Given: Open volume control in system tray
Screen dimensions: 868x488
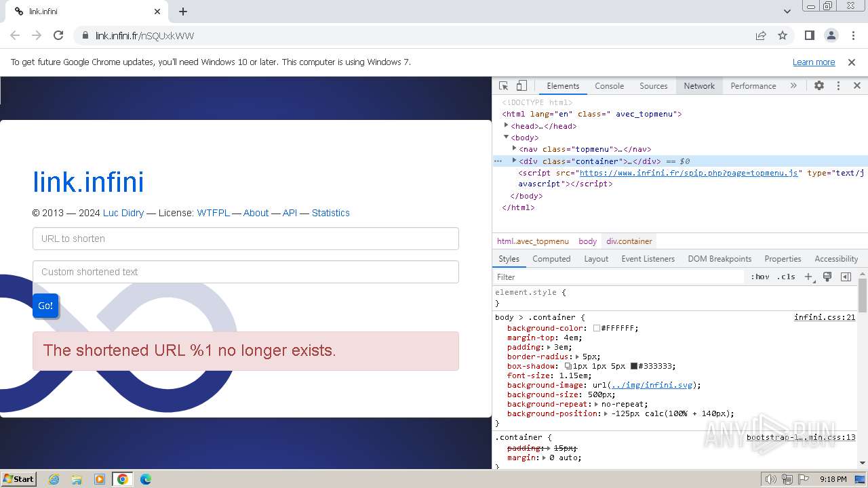Looking at the screenshot, I should [x=770, y=479].
